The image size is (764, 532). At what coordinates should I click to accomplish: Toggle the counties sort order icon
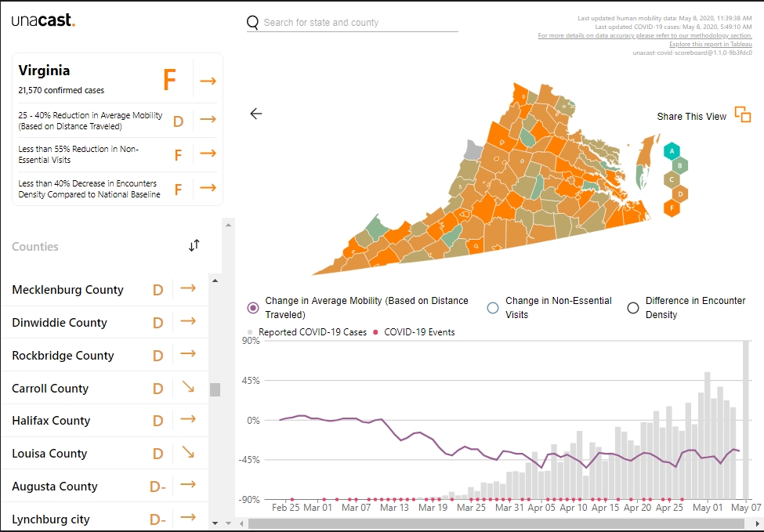tap(194, 245)
